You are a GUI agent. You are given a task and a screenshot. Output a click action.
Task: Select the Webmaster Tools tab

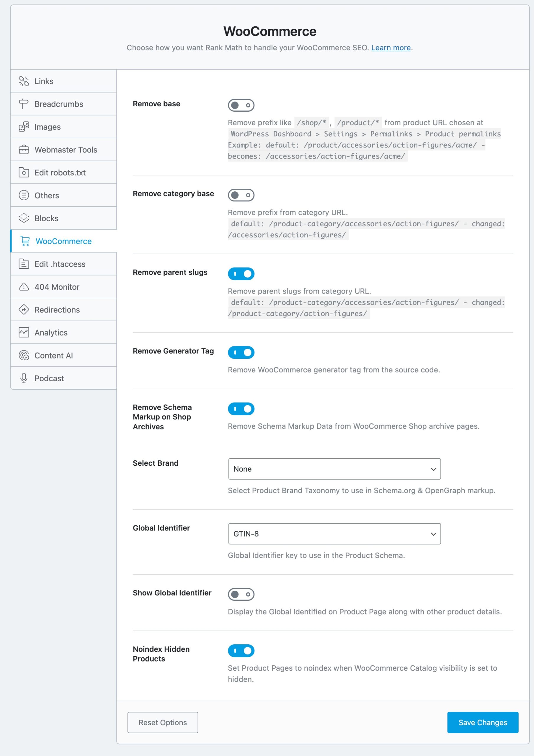63,149
